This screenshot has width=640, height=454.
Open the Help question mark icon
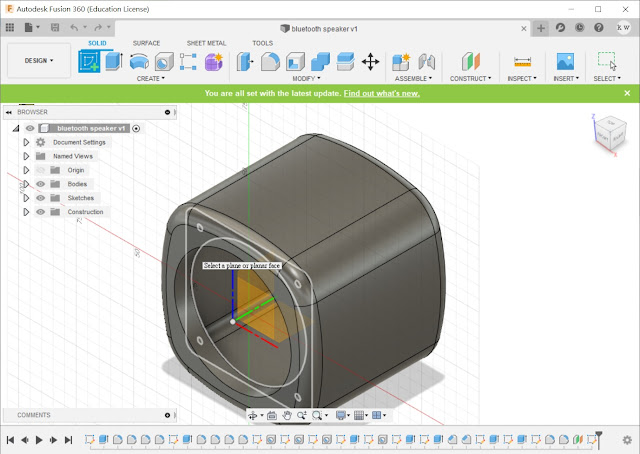[598, 27]
